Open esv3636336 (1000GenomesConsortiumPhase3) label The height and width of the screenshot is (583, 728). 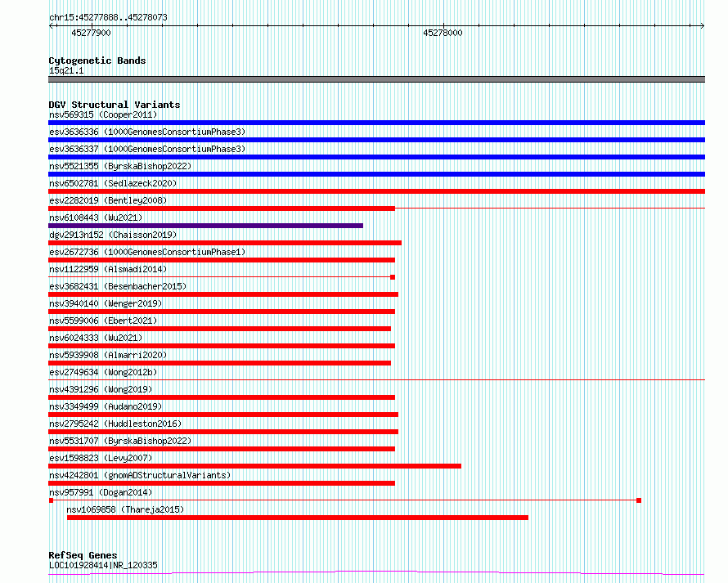(x=147, y=132)
